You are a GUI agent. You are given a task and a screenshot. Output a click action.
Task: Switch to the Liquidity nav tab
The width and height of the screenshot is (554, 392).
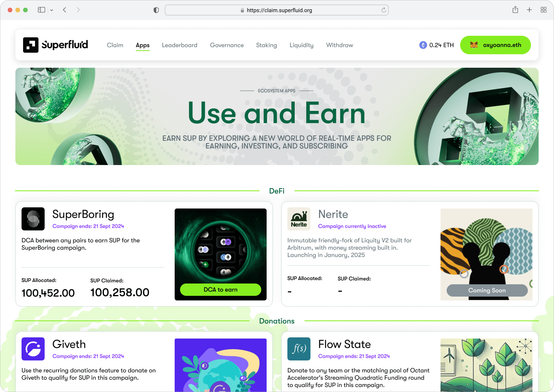[x=302, y=45]
